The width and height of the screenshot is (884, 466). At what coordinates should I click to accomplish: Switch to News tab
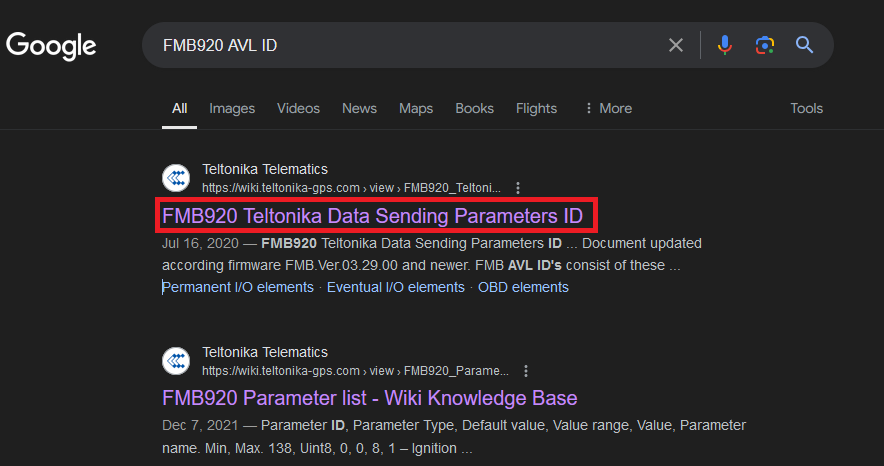pyautogui.click(x=359, y=108)
